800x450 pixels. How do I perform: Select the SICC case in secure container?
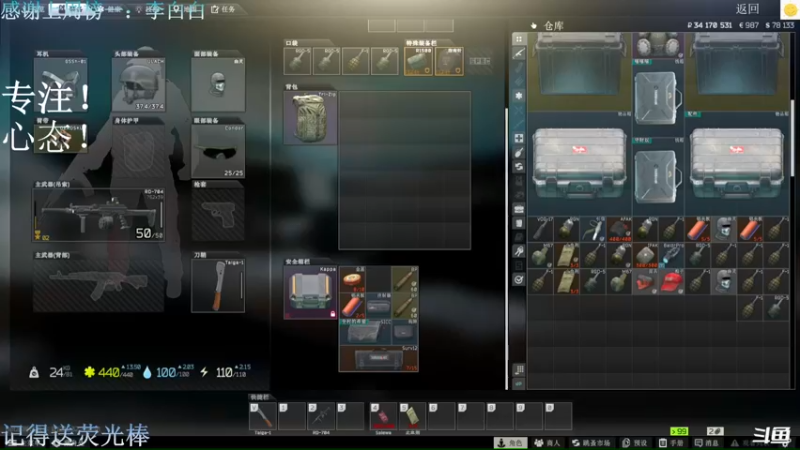366,332
